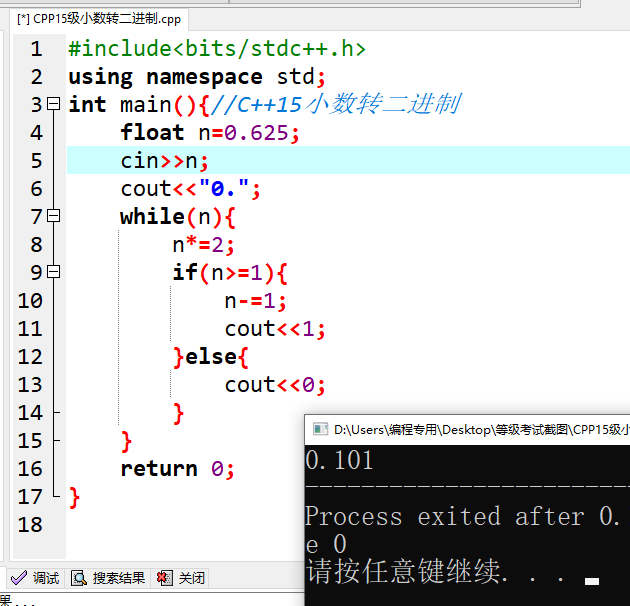Click the console window title icon
This screenshot has height=606, width=630.
coord(320,429)
